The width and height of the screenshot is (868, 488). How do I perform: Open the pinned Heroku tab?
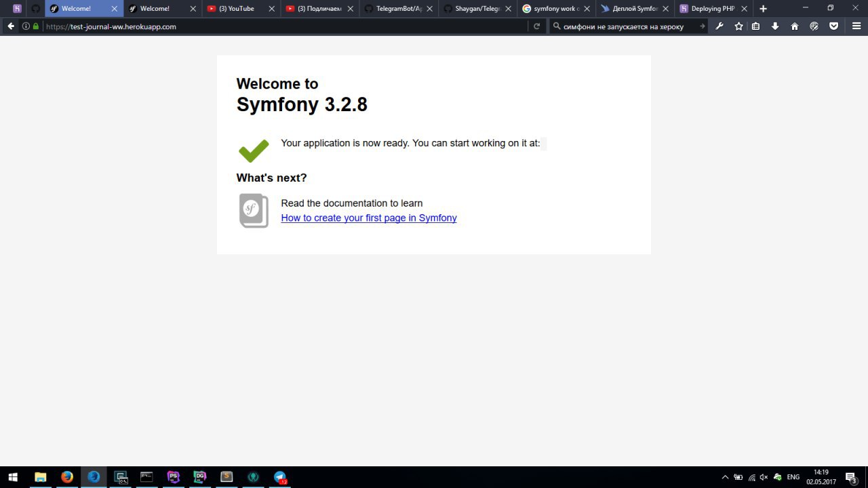[17, 9]
